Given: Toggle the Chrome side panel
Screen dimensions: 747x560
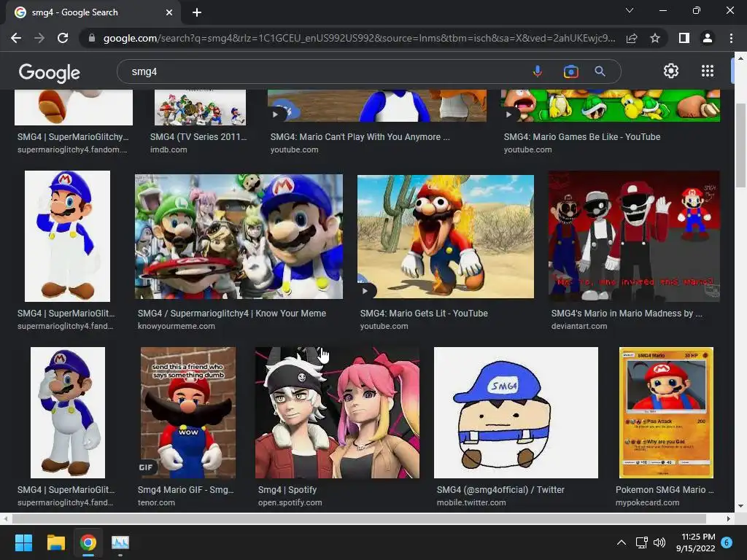Looking at the screenshot, I should 684,38.
